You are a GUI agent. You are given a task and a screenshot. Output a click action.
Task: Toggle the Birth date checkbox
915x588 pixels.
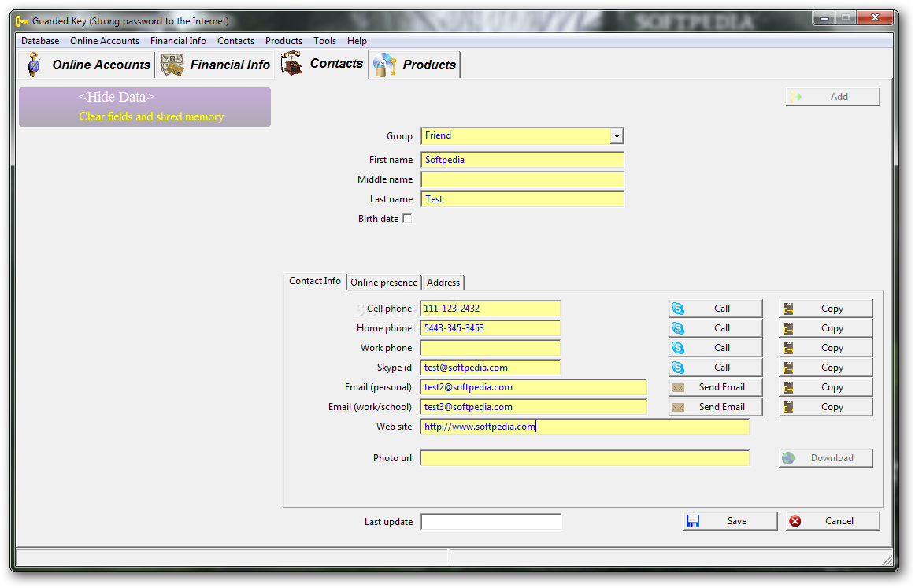click(x=407, y=218)
